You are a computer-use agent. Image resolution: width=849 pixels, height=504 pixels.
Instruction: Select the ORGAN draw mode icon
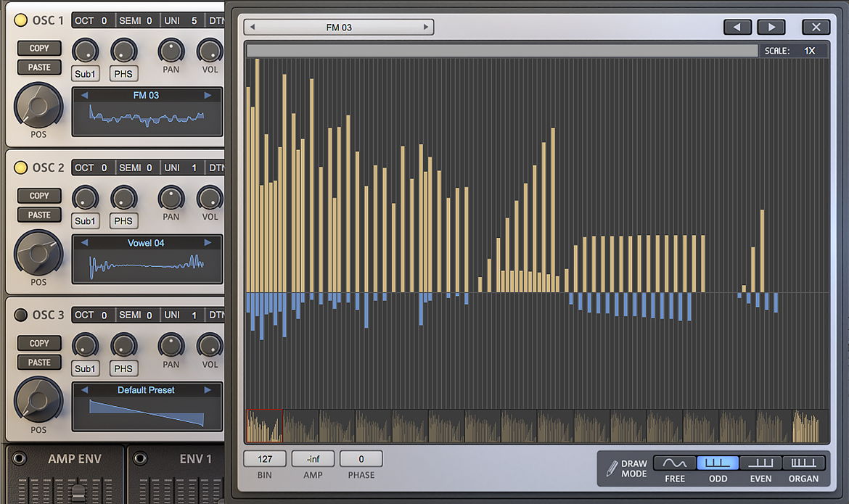(803, 463)
